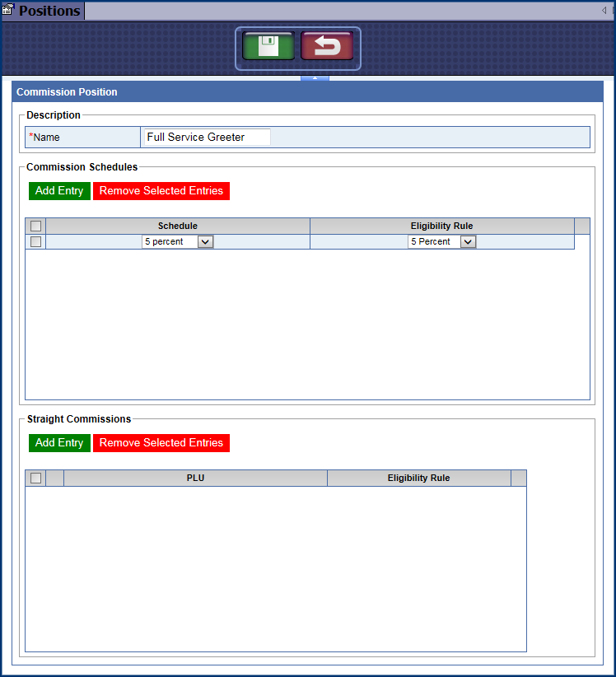The image size is (616, 677).
Task: Select Eligibility Rule header in Commission Schedules table
Action: click(441, 226)
